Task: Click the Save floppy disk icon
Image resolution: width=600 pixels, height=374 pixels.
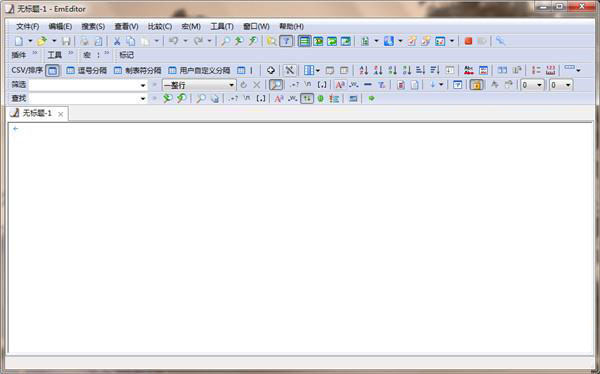Action: [x=66, y=41]
